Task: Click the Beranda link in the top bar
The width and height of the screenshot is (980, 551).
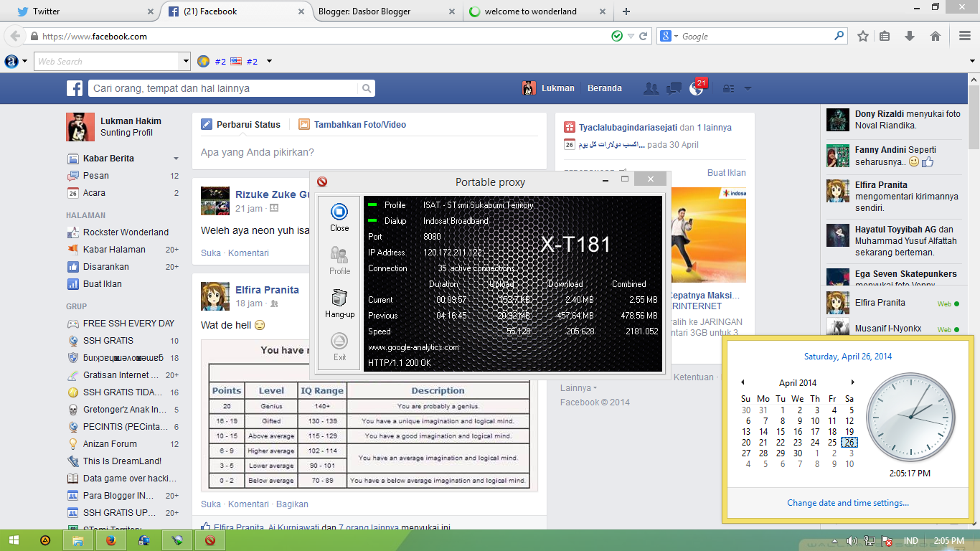Action: click(605, 88)
